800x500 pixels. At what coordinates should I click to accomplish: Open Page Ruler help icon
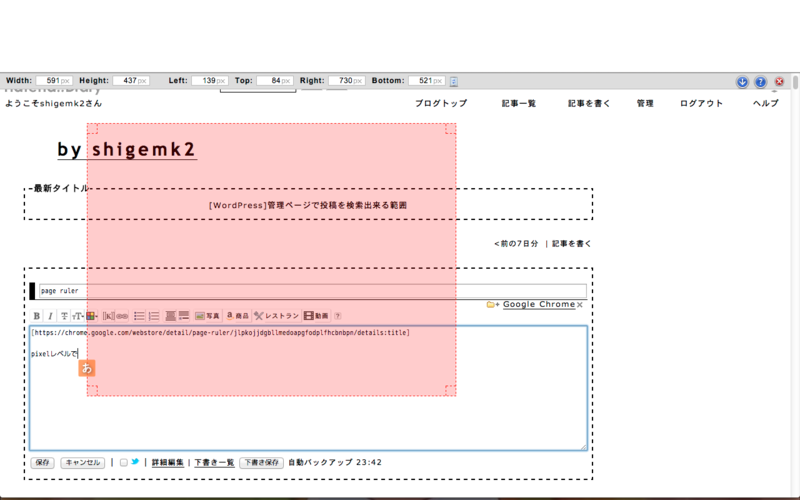coord(760,82)
